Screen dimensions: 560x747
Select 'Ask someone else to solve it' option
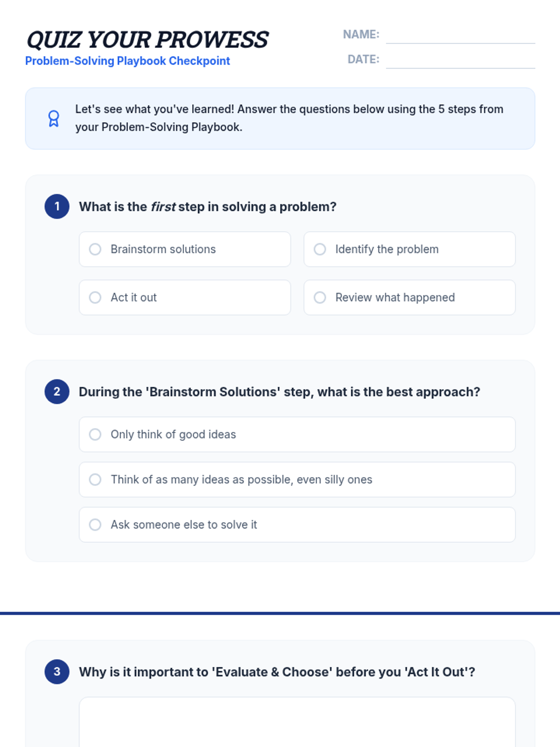coord(297,525)
